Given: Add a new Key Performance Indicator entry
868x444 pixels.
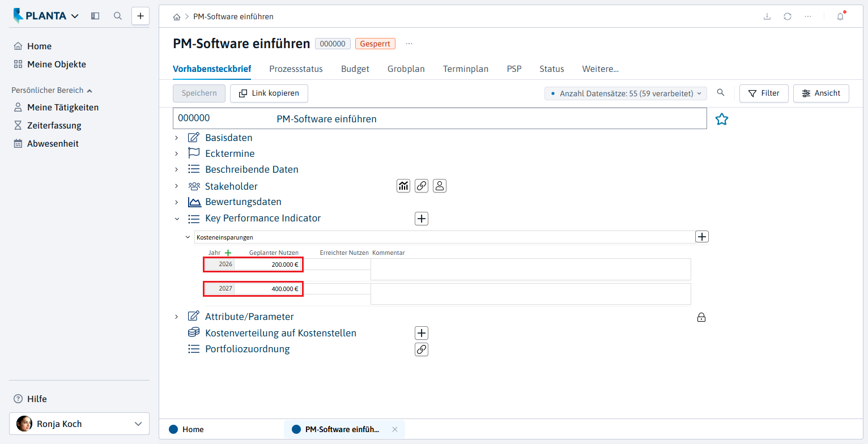Looking at the screenshot, I should click(422, 219).
